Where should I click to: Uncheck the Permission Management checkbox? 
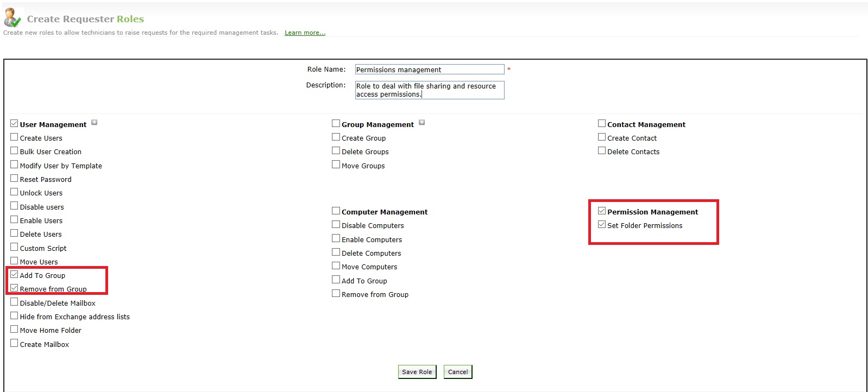[x=602, y=211]
